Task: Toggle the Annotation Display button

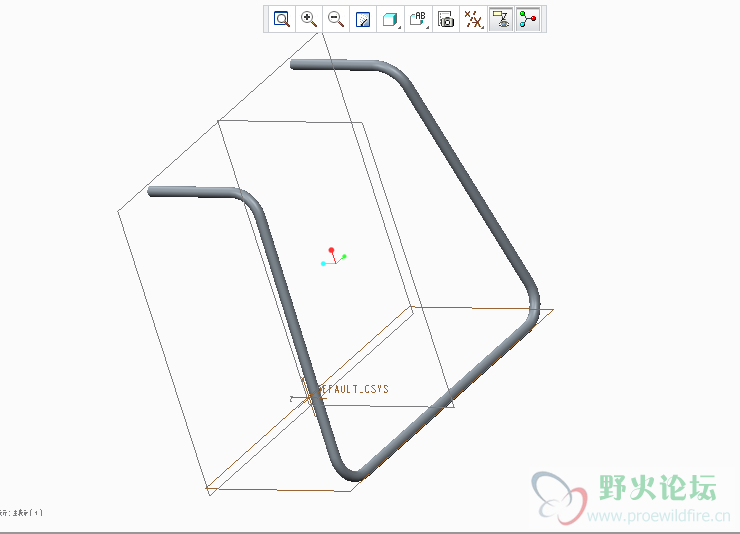Action: [501, 19]
